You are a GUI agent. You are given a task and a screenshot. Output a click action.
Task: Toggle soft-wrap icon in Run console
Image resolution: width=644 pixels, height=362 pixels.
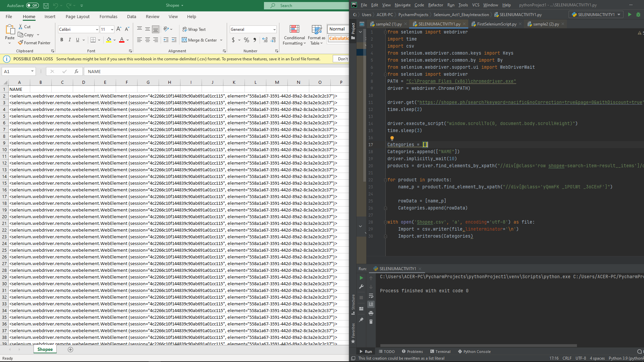371,296
